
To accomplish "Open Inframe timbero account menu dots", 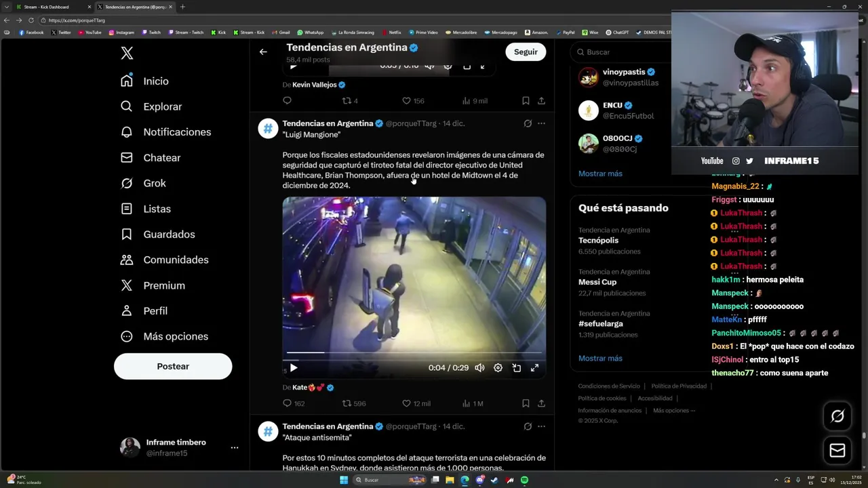I will pos(235,448).
